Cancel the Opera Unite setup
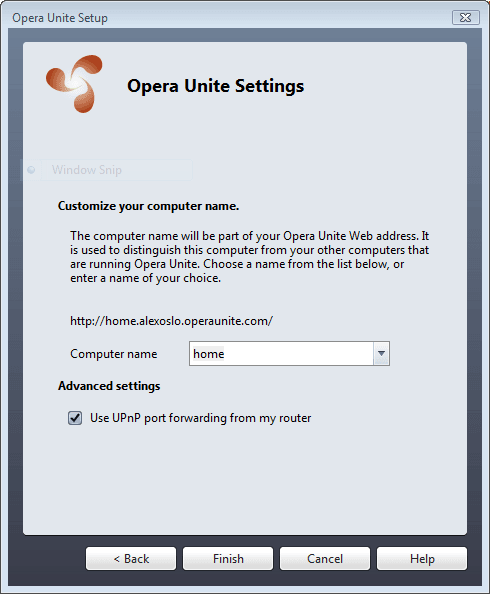This screenshot has height=594, width=490. [325, 558]
